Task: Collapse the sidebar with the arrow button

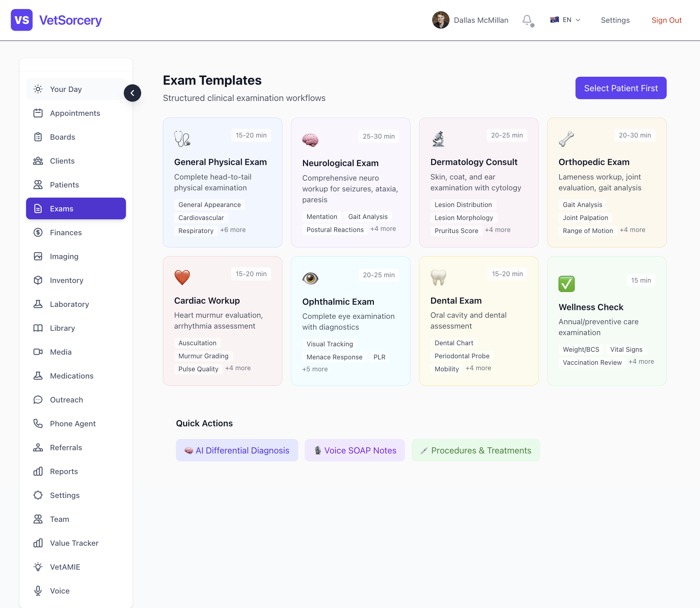Action: pos(132,93)
